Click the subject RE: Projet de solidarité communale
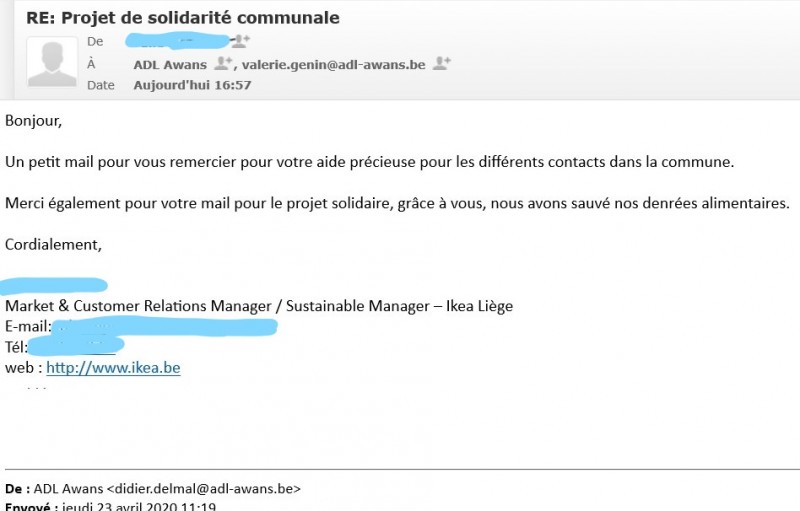The image size is (800, 511). 183,18
